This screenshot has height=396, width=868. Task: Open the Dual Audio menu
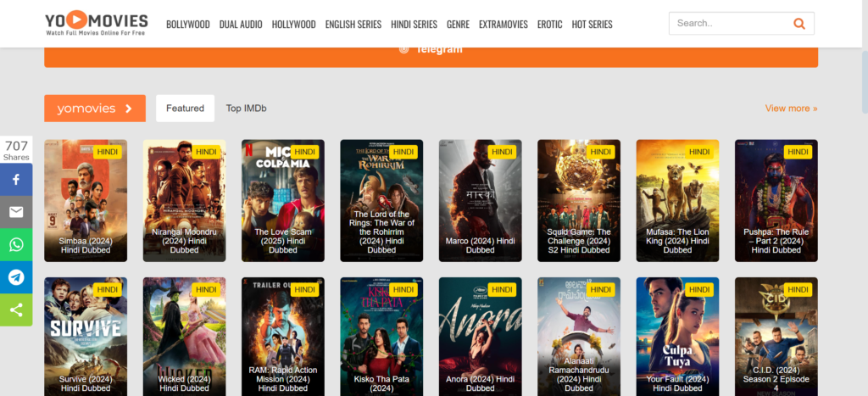coord(241,25)
